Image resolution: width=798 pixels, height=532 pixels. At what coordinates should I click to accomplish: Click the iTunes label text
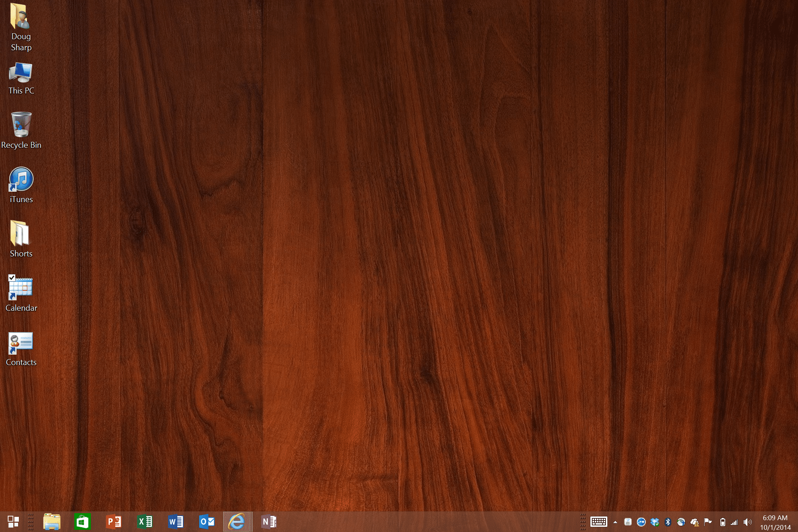click(x=21, y=199)
